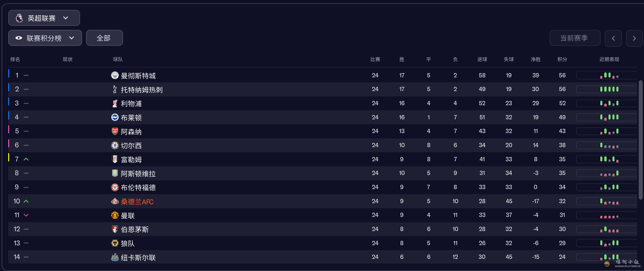Click the Tottenham Hotspur club crest
644x271 pixels.
(115, 89)
